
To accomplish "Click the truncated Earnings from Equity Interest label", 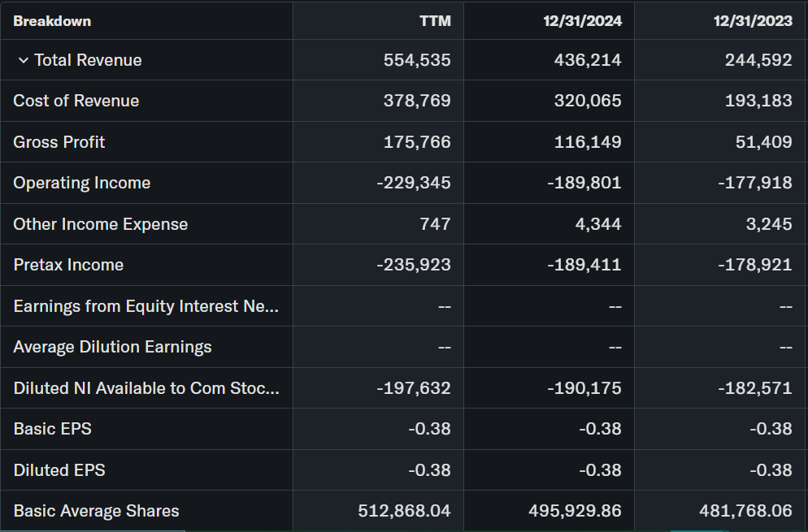I will 146,306.
